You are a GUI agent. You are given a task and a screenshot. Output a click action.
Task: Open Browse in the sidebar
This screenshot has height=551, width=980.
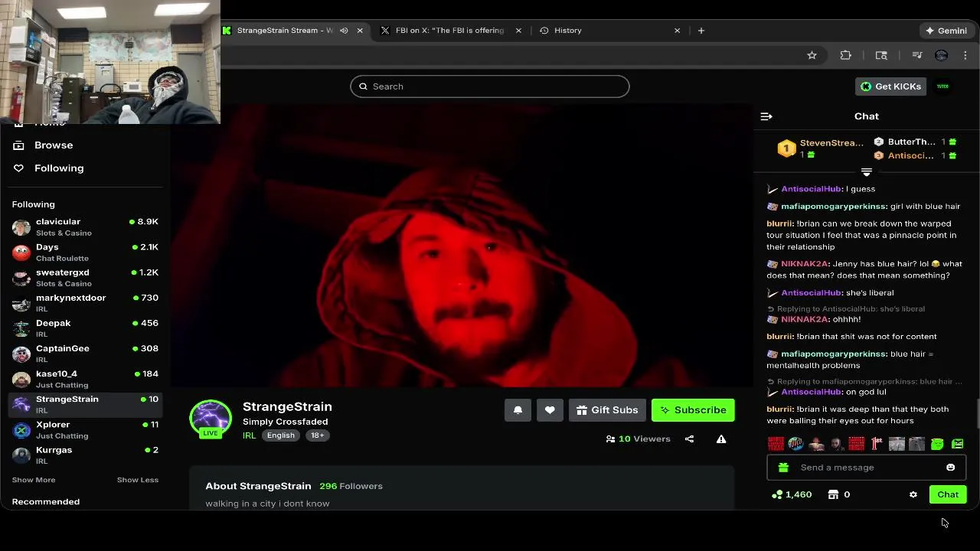pos(44,145)
